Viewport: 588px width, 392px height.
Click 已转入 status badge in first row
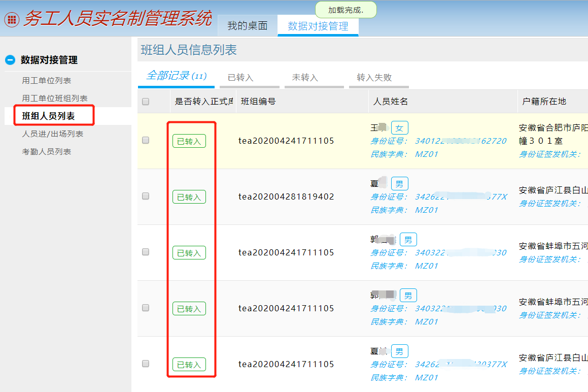click(x=189, y=141)
